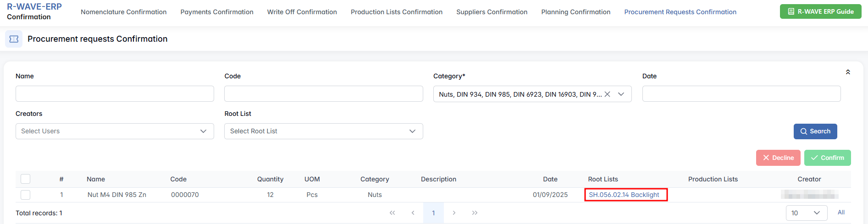The image size is (868, 224).
Task: Clear the Category filter with X icon
Action: 607,94
